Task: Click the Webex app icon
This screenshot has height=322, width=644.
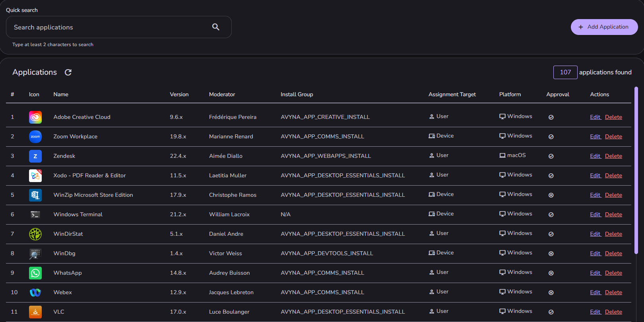Action: 35,293
